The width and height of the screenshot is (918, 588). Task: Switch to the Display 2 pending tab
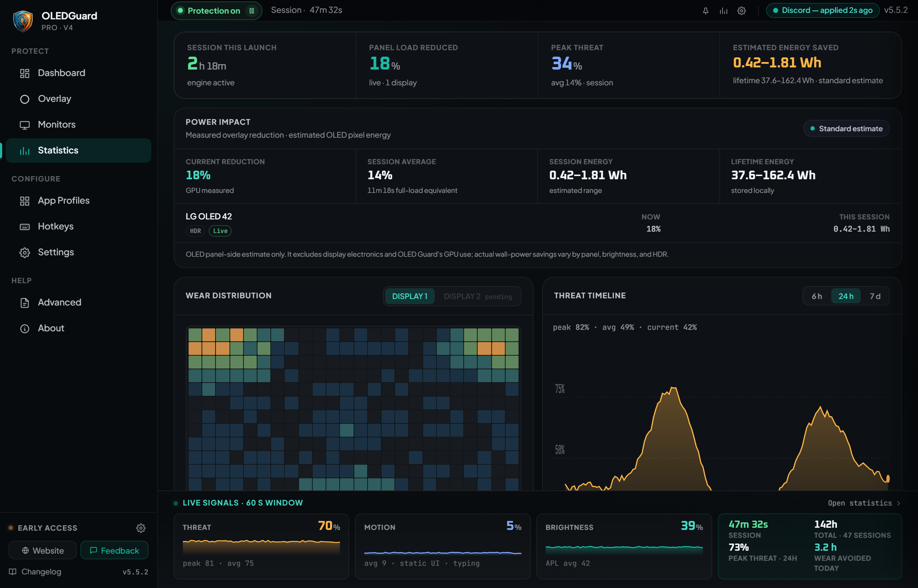[477, 296]
